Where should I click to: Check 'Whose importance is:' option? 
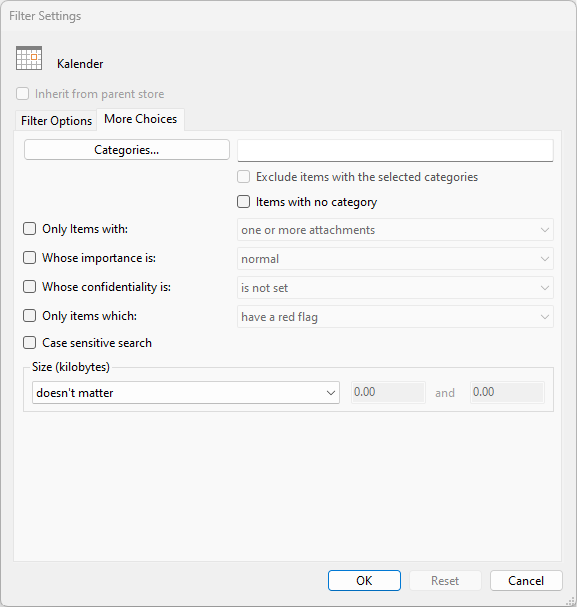tap(29, 258)
